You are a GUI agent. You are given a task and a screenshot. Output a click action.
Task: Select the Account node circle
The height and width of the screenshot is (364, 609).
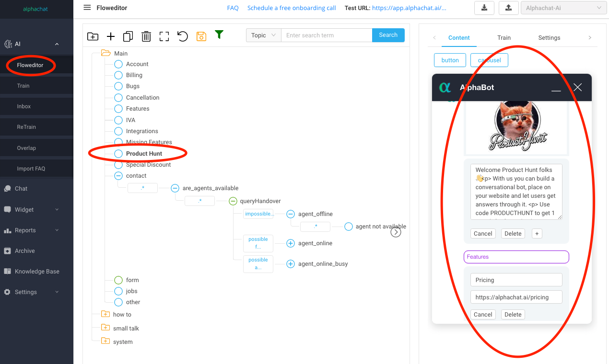pos(118,64)
